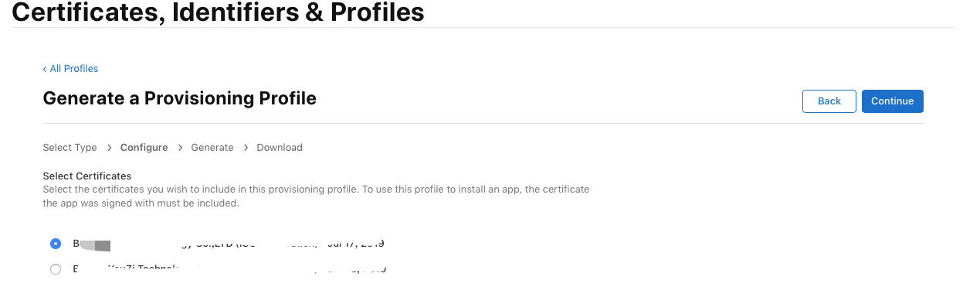Click the Select Certificates section label
Screen dimensions: 980x287
[x=87, y=176]
